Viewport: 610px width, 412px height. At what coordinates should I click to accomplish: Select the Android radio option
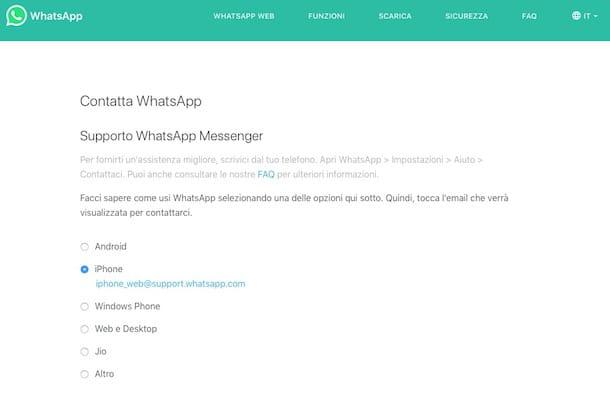84,247
